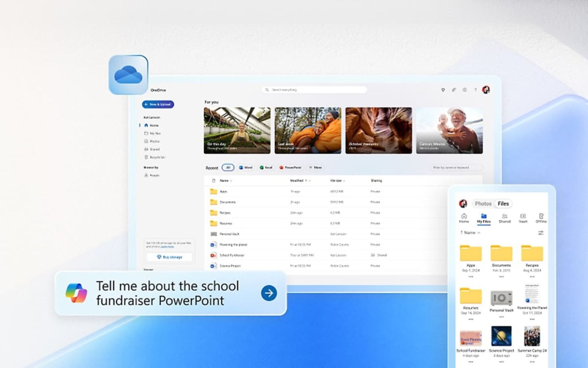Viewport: 588px width, 368px height.
Task: Filter recent files by PowerPoint
Action: [290, 167]
